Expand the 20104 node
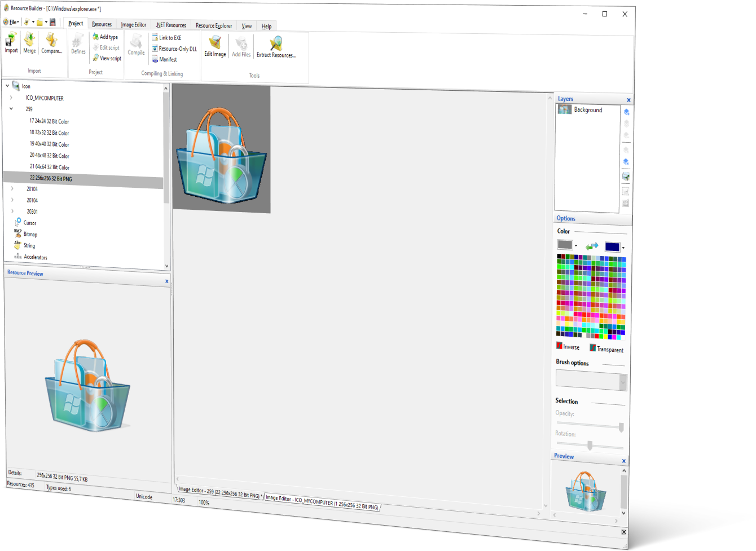 pyautogui.click(x=12, y=200)
